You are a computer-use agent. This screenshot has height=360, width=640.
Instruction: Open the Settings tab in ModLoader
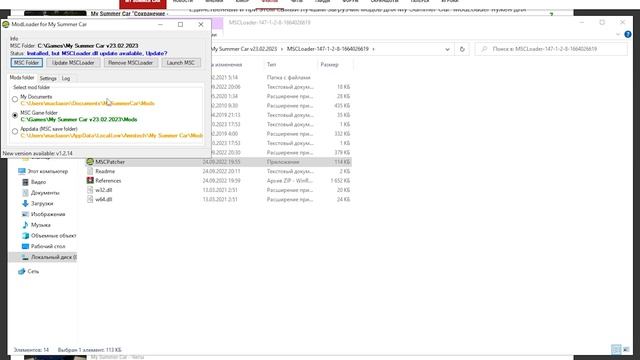(x=48, y=78)
